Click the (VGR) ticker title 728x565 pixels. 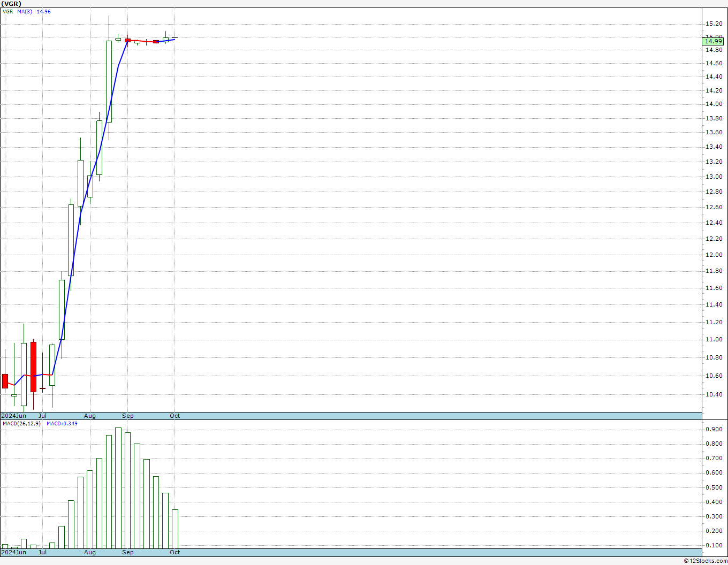click(12, 4)
